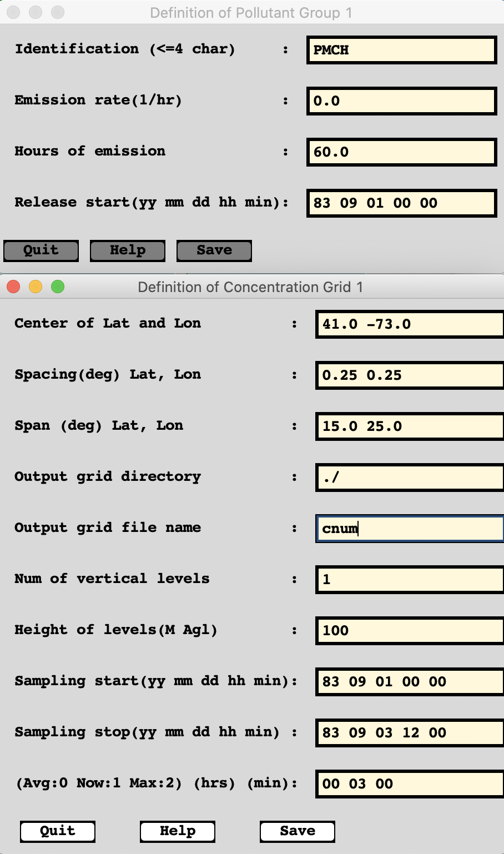The height and width of the screenshot is (854, 504).
Task: Quit the Concentration Grid 1 dialog
Action: pyautogui.click(x=58, y=831)
